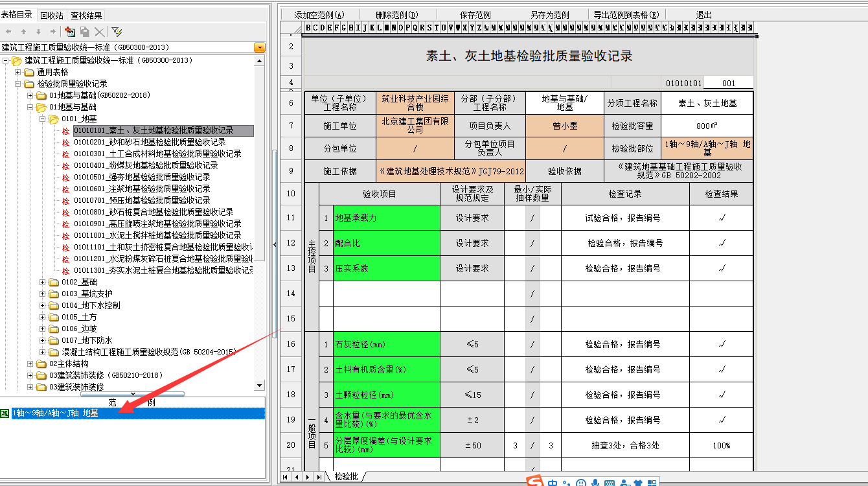The height and width of the screenshot is (486, 868).
Task: Expand the 0107_地下防水 folder
Action: 43,340
